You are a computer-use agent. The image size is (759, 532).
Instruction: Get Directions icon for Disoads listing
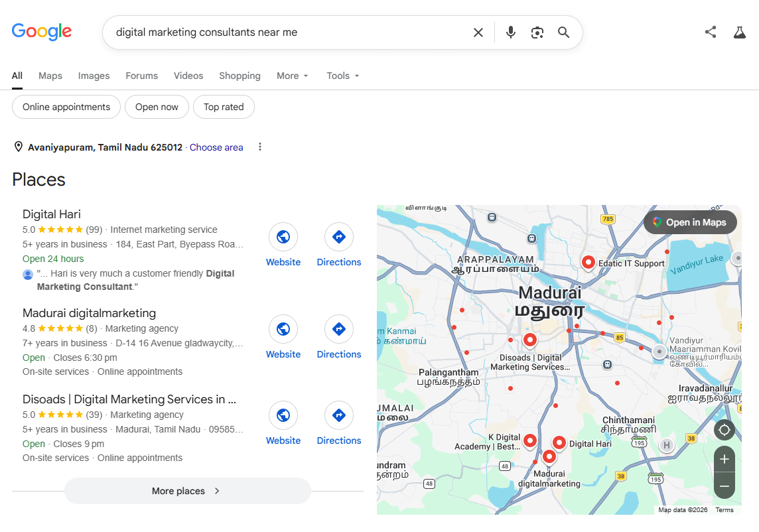click(x=339, y=415)
